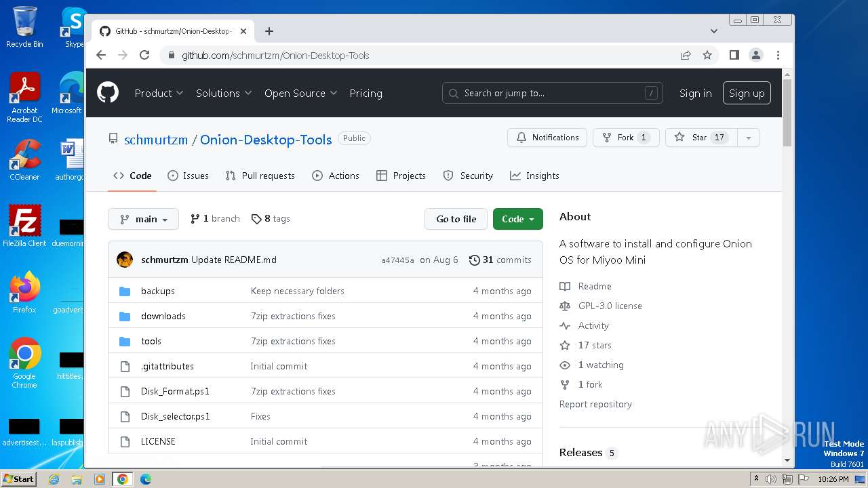Switch to the Pull requests tab

pos(260,176)
